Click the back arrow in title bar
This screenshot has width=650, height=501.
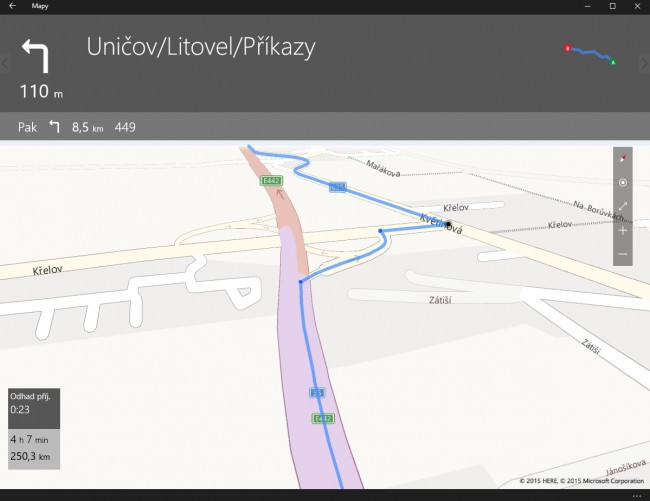click(11, 6)
